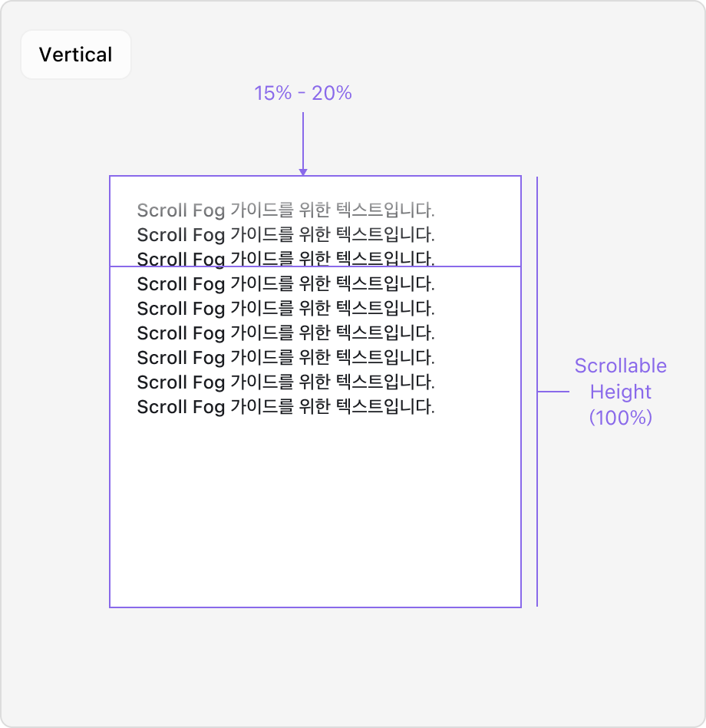Click the fifth Scroll Fog text line
This screenshot has height=728, width=706.
[x=285, y=308]
